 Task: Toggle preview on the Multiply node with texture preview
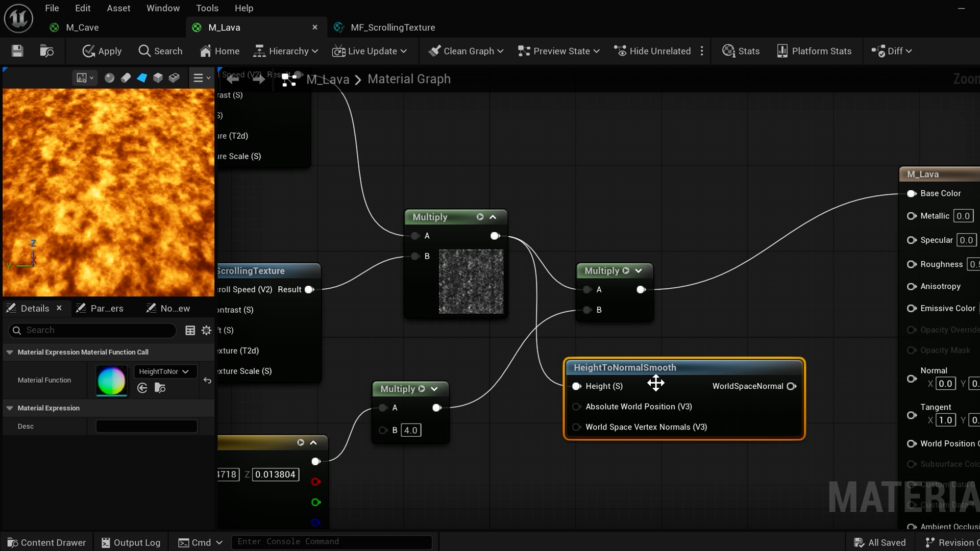click(x=480, y=217)
